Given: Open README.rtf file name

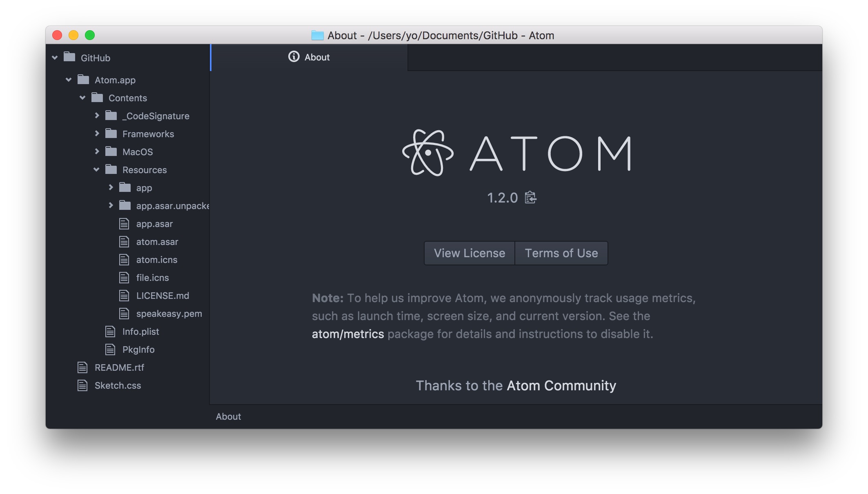Looking at the screenshot, I should tap(119, 367).
